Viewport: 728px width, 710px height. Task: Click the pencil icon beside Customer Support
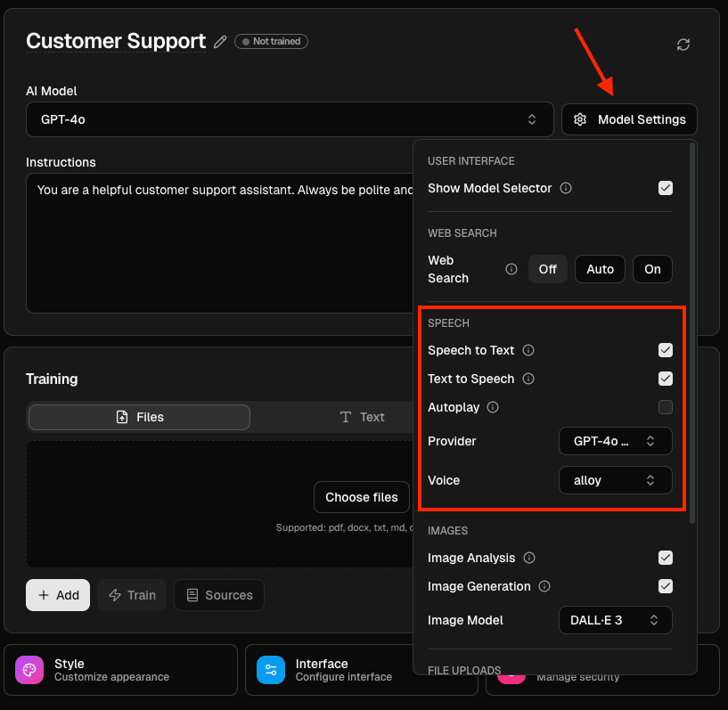tap(221, 42)
